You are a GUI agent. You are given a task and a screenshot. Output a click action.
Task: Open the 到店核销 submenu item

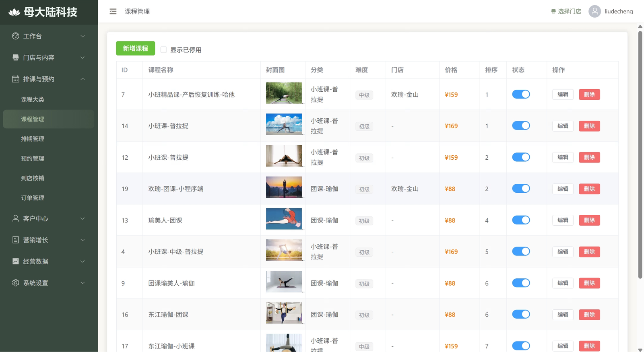coord(49,178)
